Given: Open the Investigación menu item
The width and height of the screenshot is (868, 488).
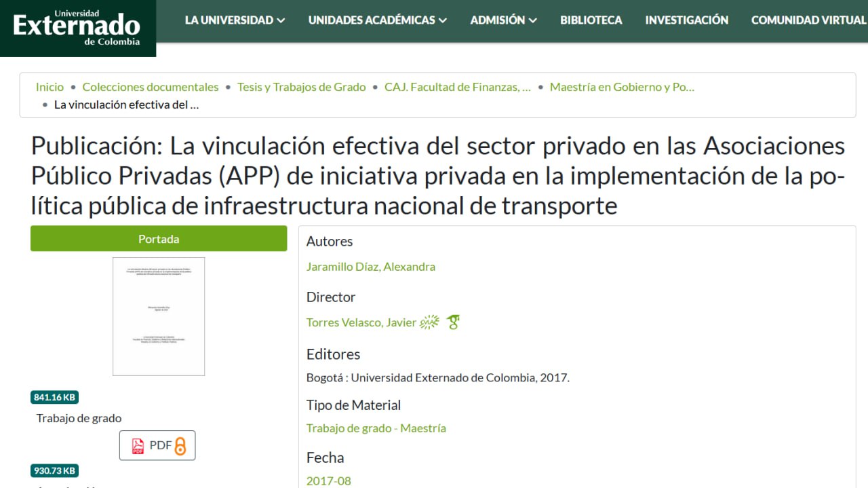Looking at the screenshot, I should pyautogui.click(x=686, y=20).
